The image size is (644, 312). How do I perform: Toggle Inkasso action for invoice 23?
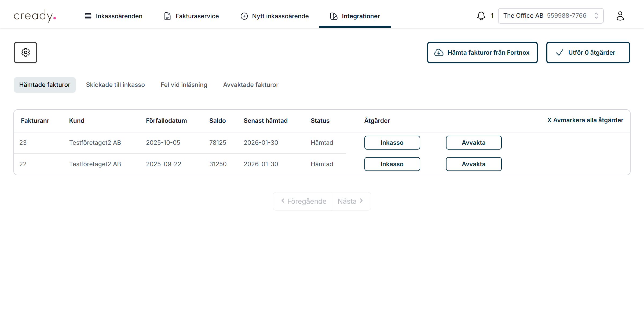tap(392, 143)
